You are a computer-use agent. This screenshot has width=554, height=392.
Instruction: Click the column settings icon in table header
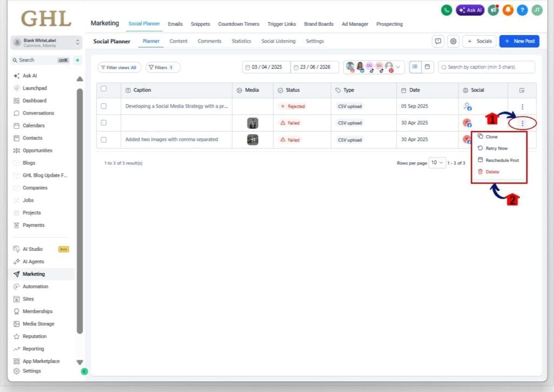tap(522, 90)
